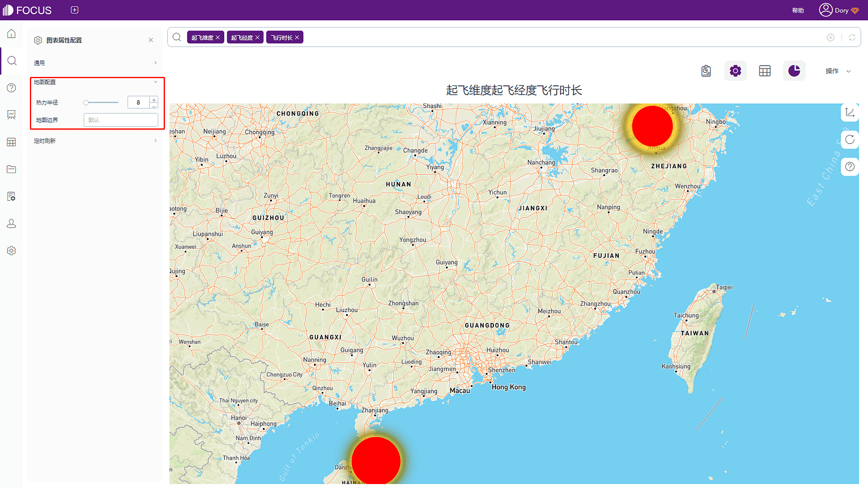This screenshot has height=488, width=868.
Task: Click the 热力半径 value field showing 8
Action: [138, 102]
